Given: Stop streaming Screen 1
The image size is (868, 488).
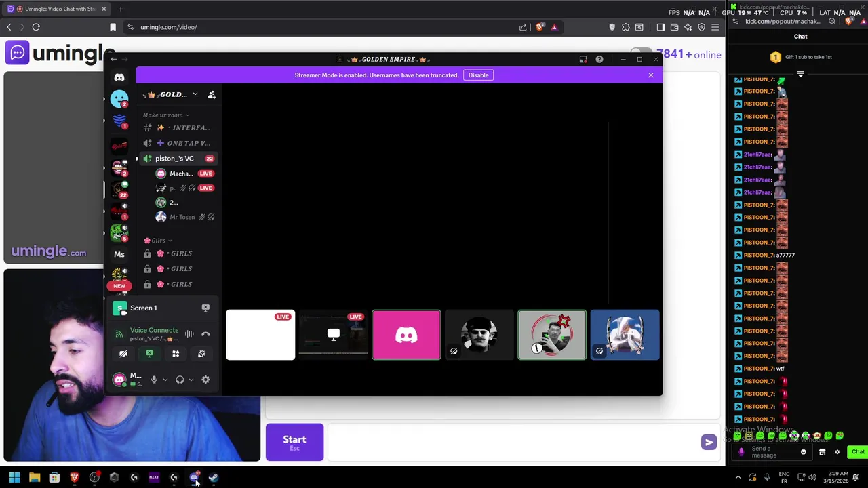Looking at the screenshot, I should coord(205,308).
